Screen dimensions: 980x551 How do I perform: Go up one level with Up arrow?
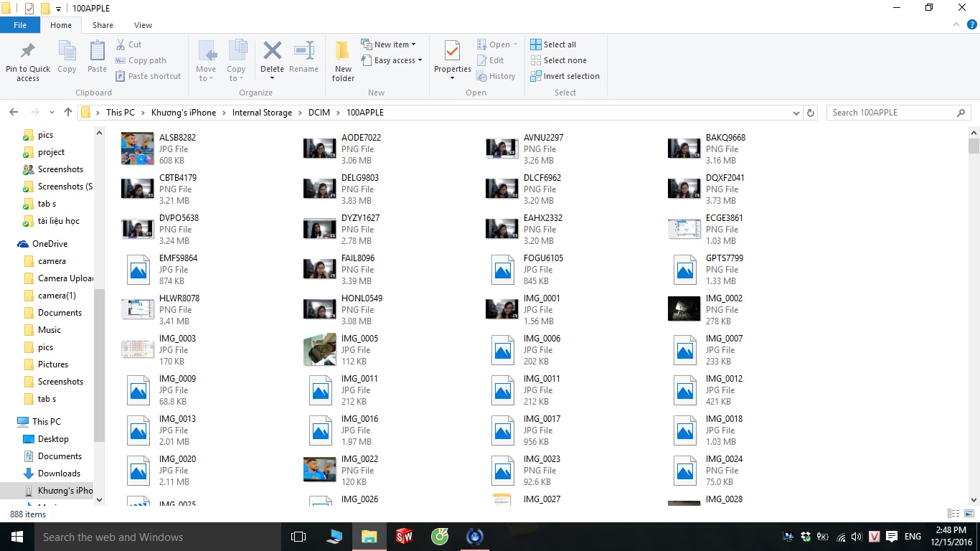click(68, 113)
